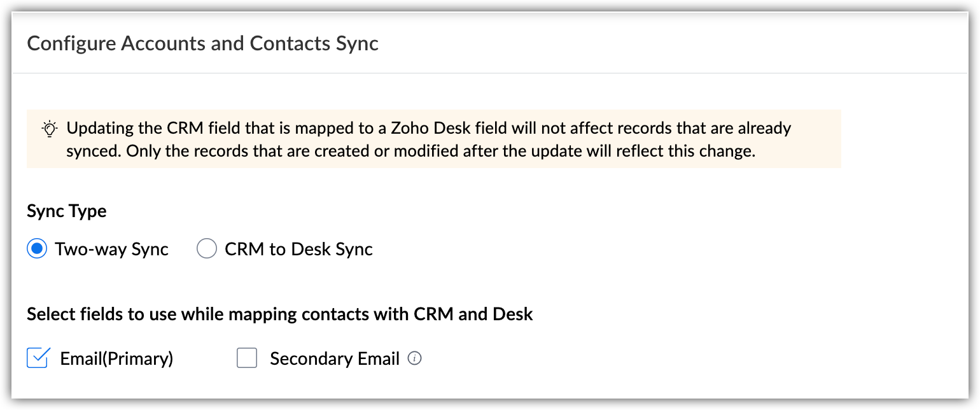Click the "Select fields to use while mapping" heading

[x=280, y=315]
